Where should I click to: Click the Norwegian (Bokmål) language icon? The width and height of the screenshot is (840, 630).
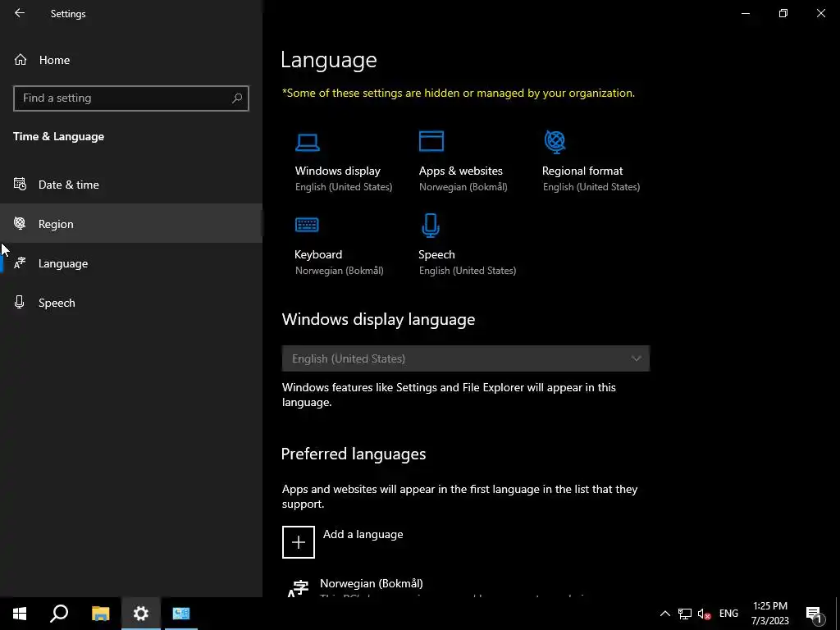click(x=298, y=588)
